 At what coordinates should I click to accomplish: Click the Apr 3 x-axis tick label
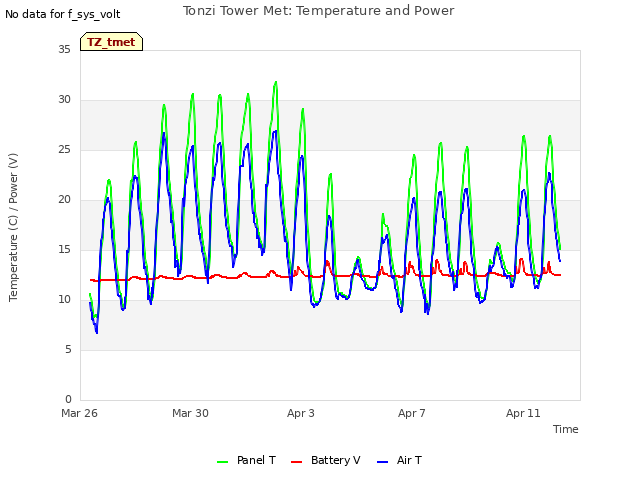point(301,413)
